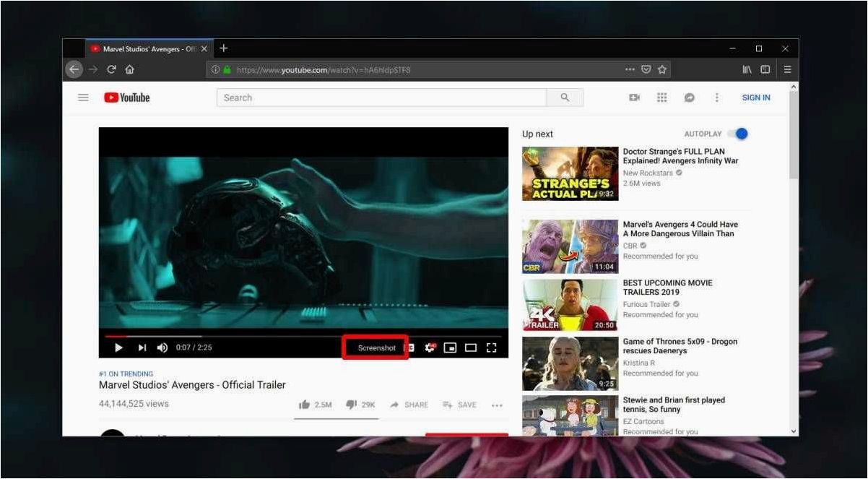
Task: Click the search magnifier button
Action: 565,98
